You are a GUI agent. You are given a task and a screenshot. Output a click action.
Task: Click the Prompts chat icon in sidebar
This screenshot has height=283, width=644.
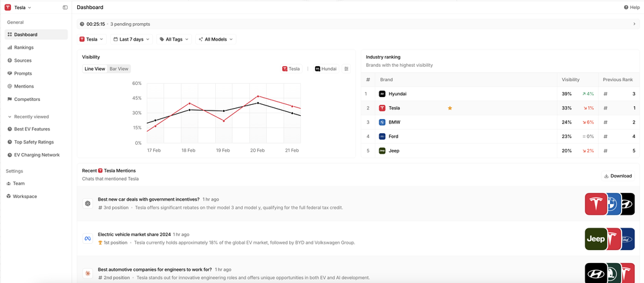coord(10,73)
